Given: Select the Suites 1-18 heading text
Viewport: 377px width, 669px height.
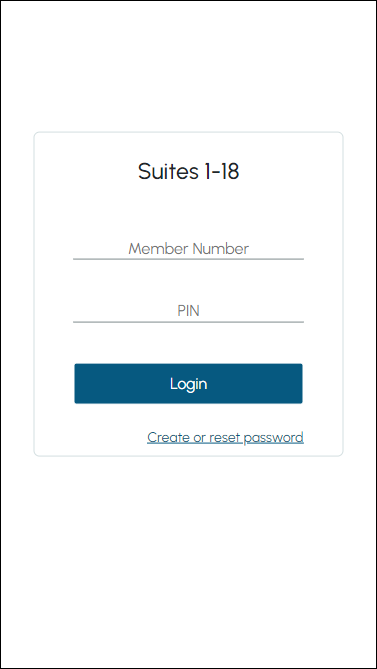Looking at the screenshot, I should 188,172.
